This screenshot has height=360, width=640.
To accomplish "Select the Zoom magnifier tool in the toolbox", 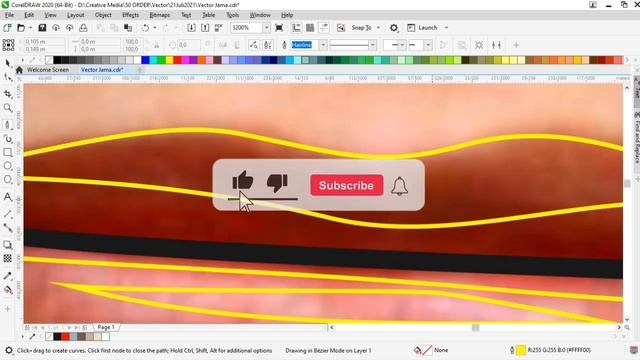I will [x=8, y=108].
